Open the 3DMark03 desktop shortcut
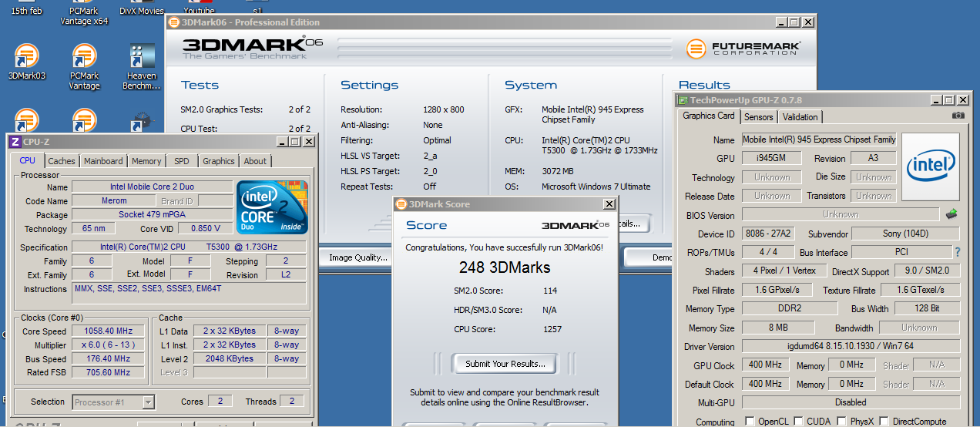Viewport: 980px width, 427px height. 27,62
